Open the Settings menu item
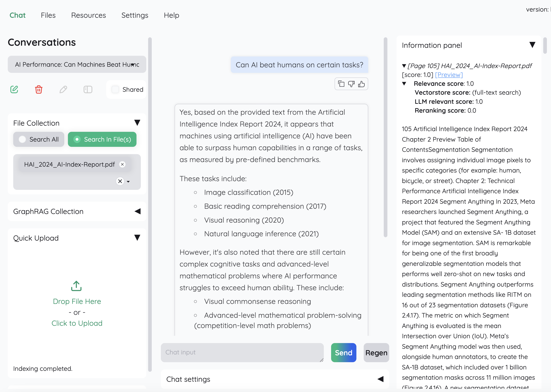Image resolution: width=551 pixels, height=392 pixels. click(135, 15)
